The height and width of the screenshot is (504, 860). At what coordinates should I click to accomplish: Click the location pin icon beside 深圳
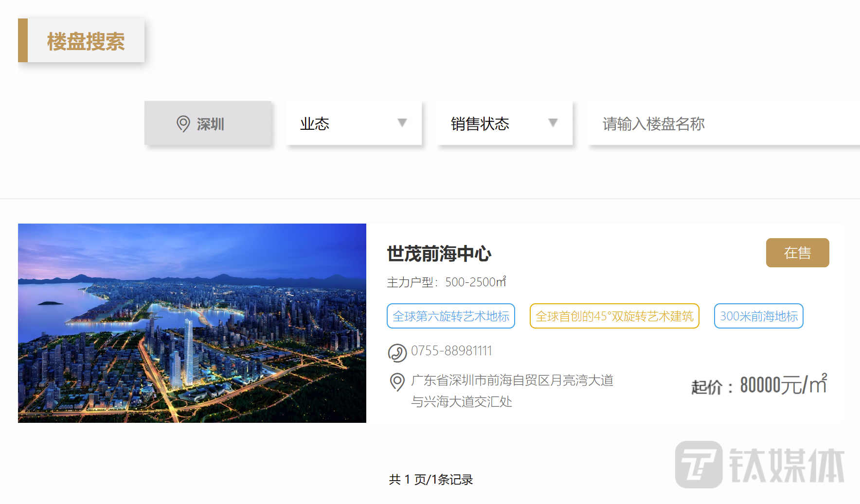point(183,124)
